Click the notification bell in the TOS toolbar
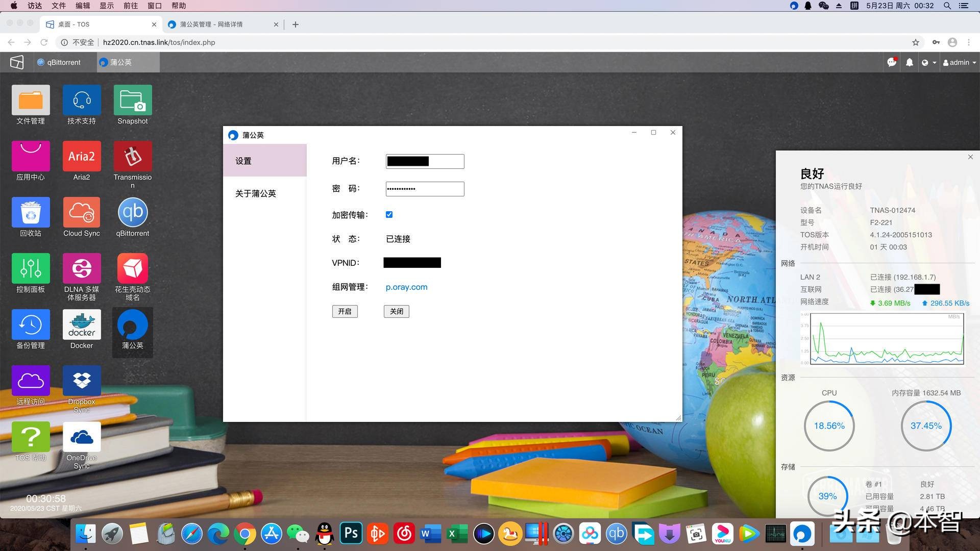Image resolution: width=980 pixels, height=551 pixels. point(909,62)
